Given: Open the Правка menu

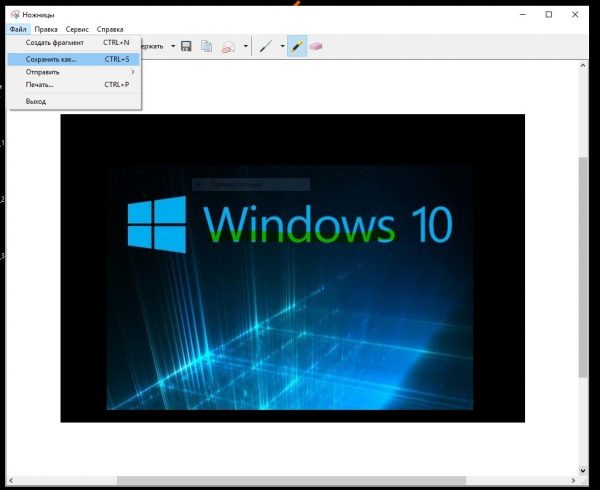Looking at the screenshot, I should (46, 29).
